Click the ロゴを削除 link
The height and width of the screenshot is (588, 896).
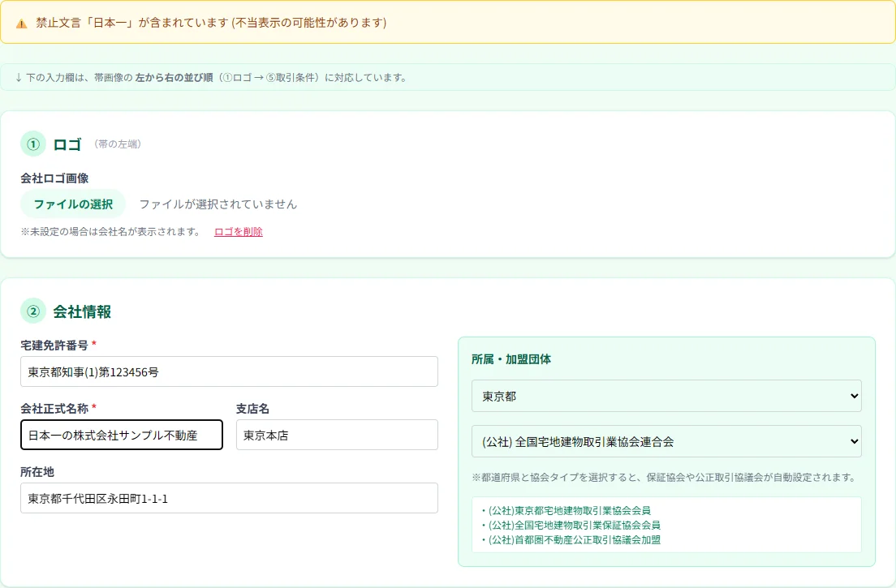pyautogui.click(x=239, y=232)
